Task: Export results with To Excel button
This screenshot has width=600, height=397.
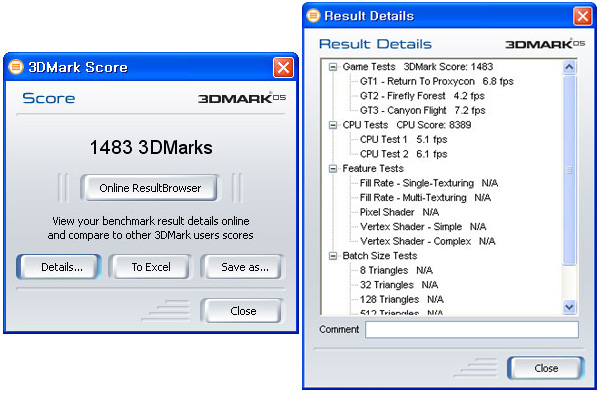Action: 150,267
